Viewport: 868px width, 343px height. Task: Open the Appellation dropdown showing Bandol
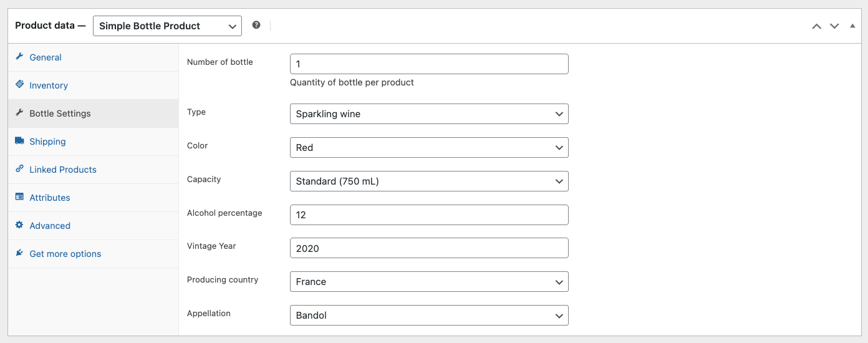tap(429, 316)
